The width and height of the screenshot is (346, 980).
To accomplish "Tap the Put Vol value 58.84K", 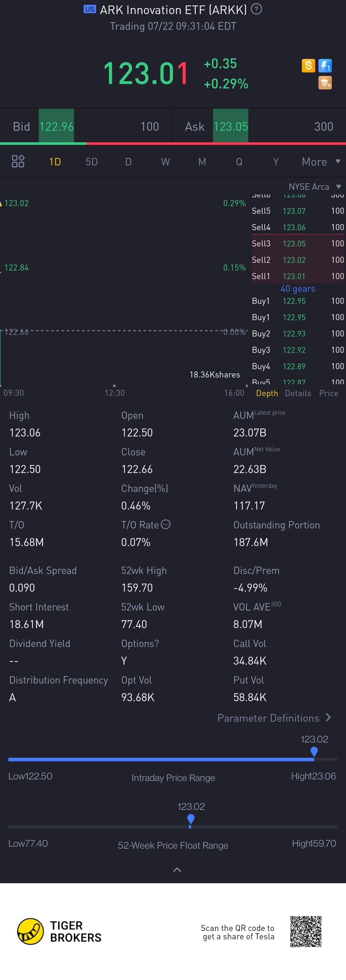I will pos(250,697).
